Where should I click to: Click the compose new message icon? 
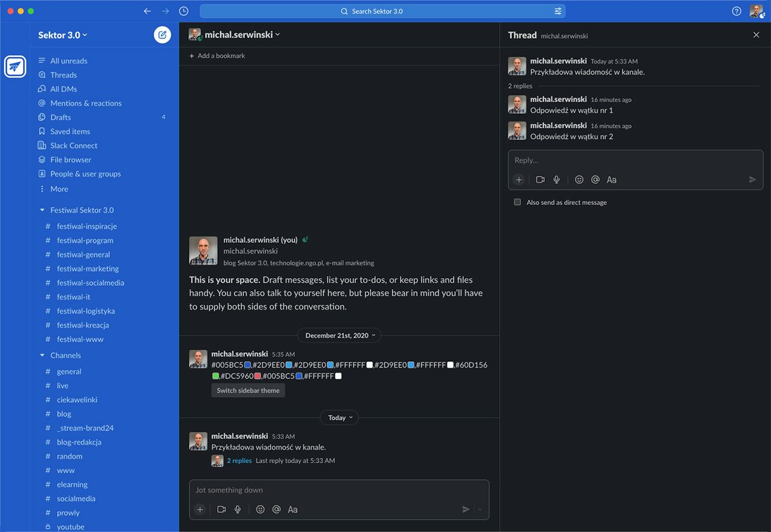pos(163,35)
